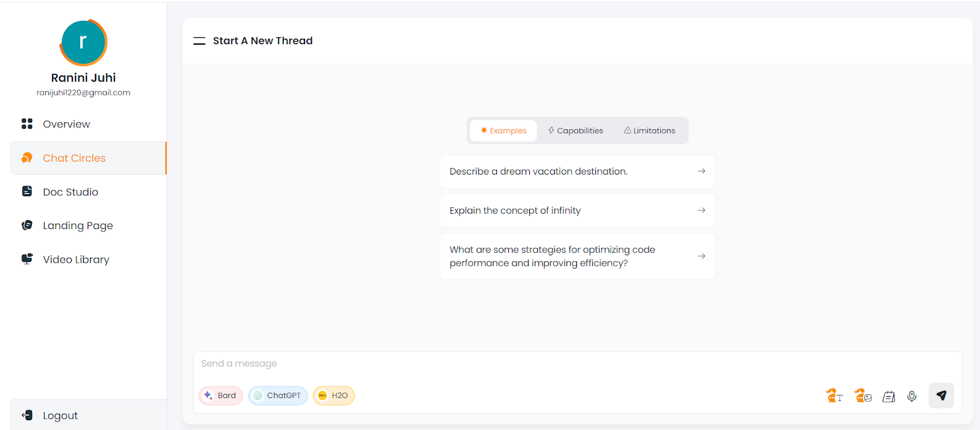The image size is (980, 430).
Task: Toggle the ChatGPT model chip
Action: click(x=277, y=396)
